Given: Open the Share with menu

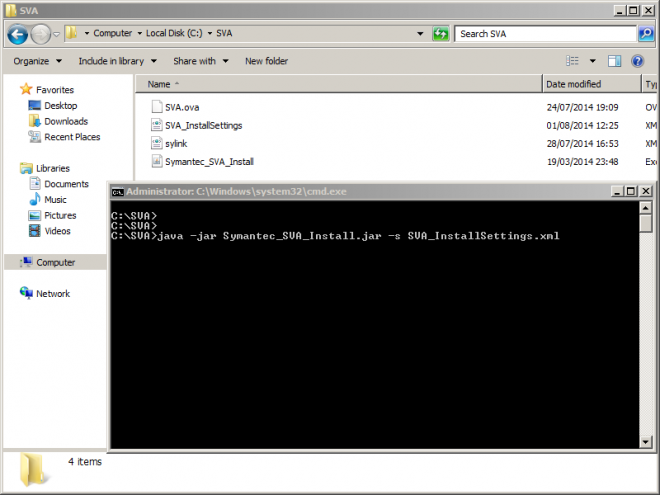Looking at the screenshot, I should (x=201, y=61).
